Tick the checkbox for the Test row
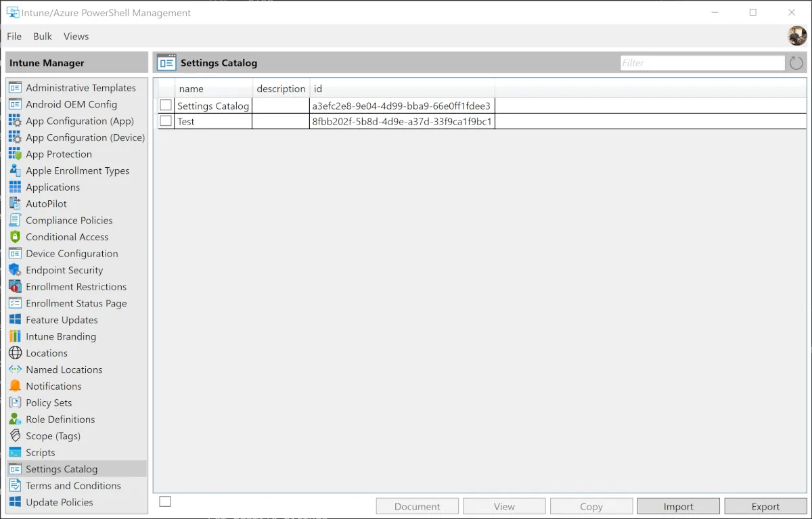Screen dimensions: 812x519 click(x=166, y=121)
